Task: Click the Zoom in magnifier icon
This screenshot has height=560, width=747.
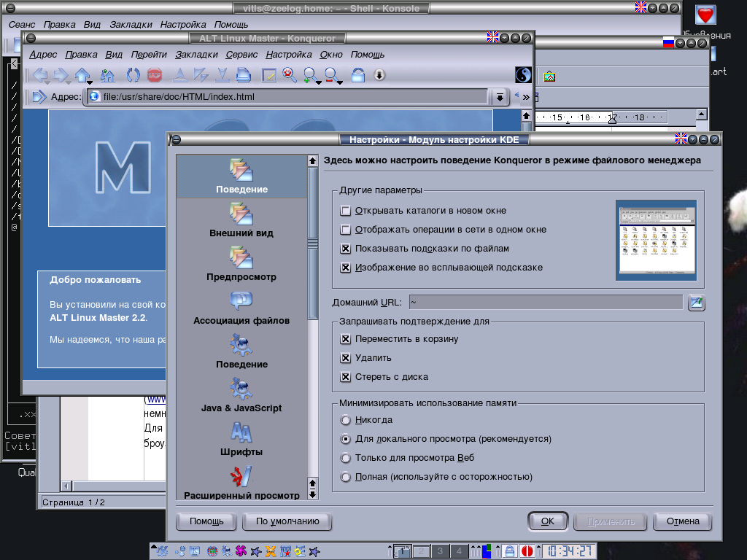Action: pyautogui.click(x=309, y=75)
